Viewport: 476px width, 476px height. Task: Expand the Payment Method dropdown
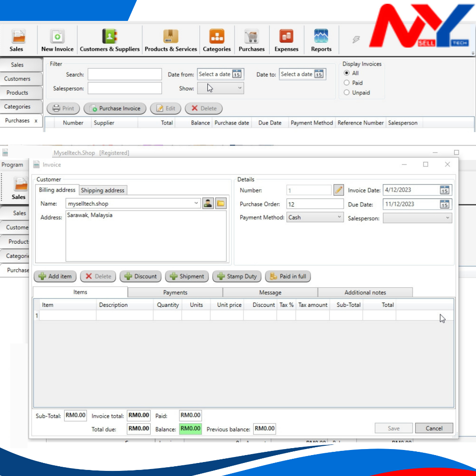pos(339,218)
